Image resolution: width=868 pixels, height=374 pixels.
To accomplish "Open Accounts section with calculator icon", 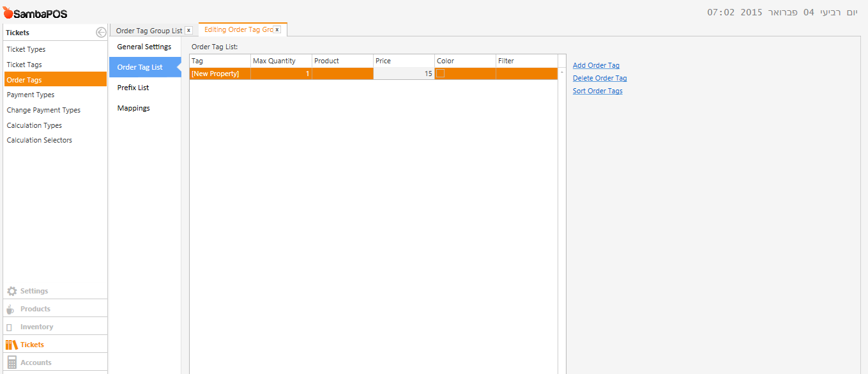I will 12,362.
